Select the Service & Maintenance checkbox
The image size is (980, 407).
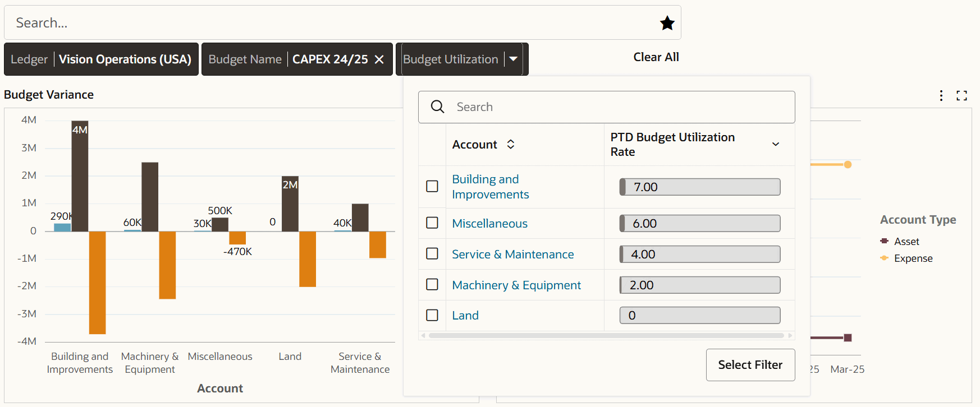tap(432, 253)
